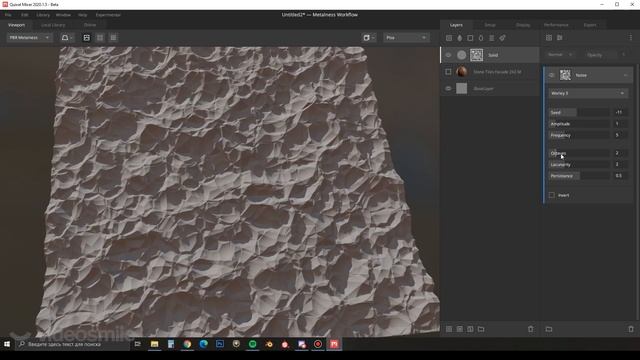Image resolution: width=640 pixels, height=360 pixels.
Task: Open the three-dot options menu in properties panel
Action: click(x=631, y=38)
